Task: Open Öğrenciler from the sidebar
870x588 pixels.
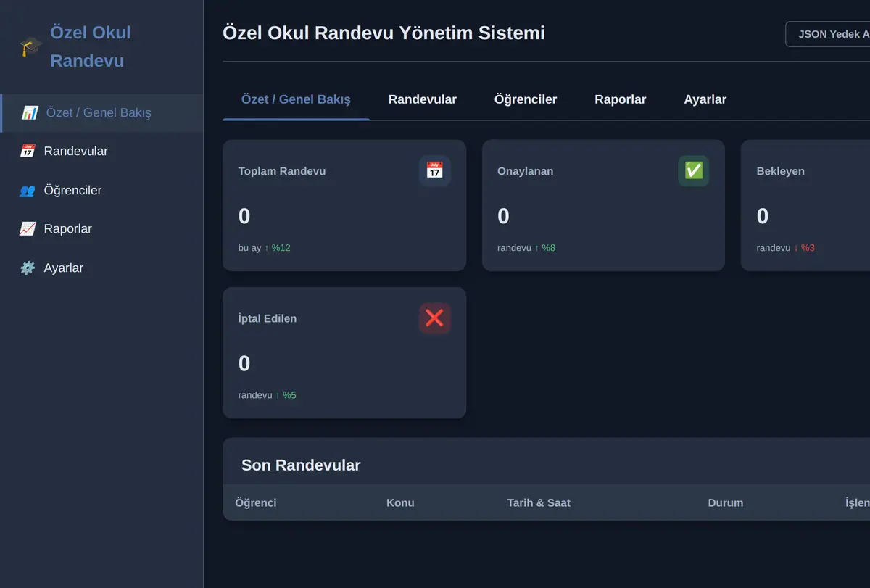Action: click(101, 191)
